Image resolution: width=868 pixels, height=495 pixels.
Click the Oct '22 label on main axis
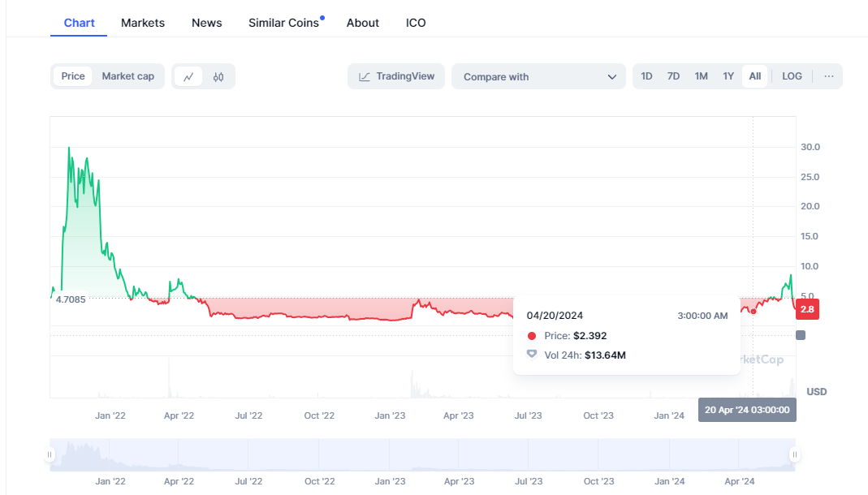coord(319,415)
